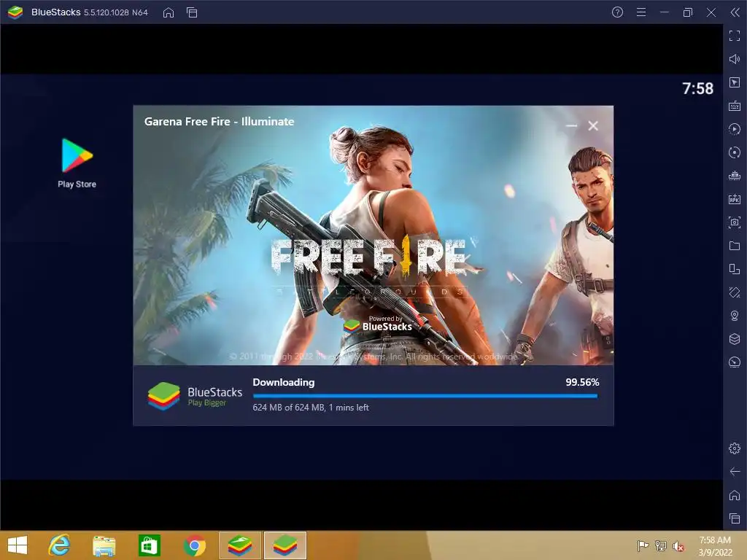The image size is (747, 560).
Task: Click the muted volume tray icon
Action: (678, 546)
